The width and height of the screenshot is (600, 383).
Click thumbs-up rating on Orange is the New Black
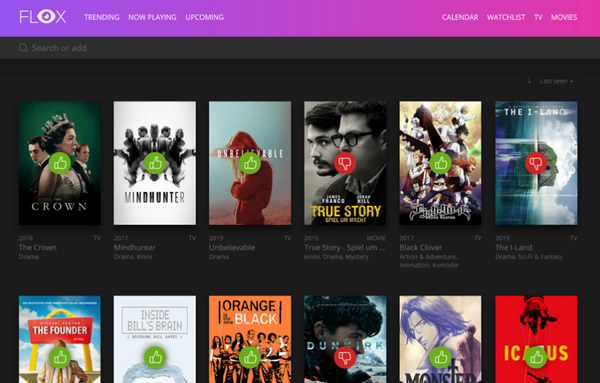tap(250, 357)
